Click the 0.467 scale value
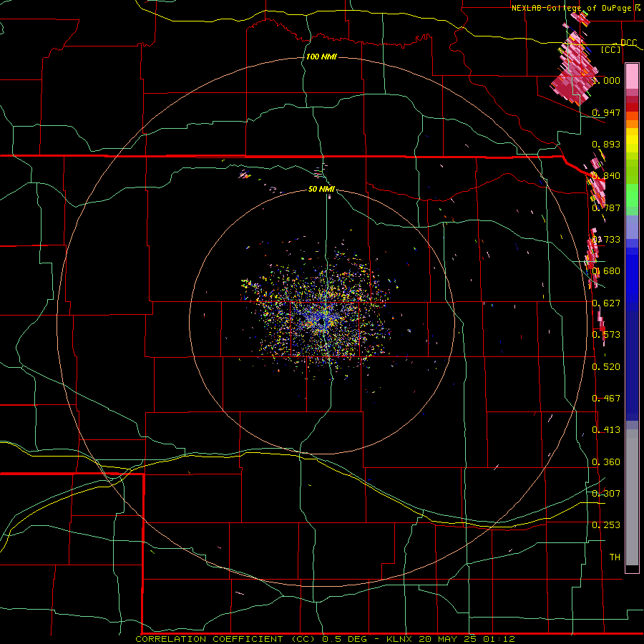 click(606, 399)
